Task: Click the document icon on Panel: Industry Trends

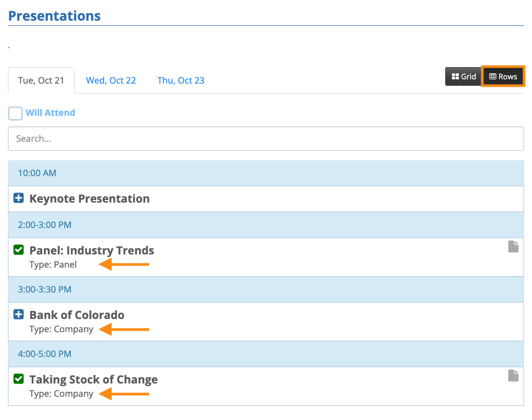Action: point(513,246)
